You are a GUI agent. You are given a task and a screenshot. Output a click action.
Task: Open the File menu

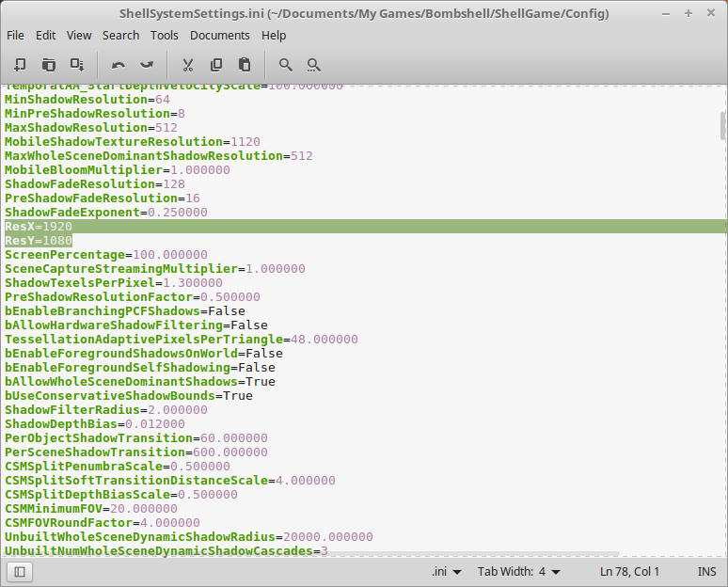15,36
